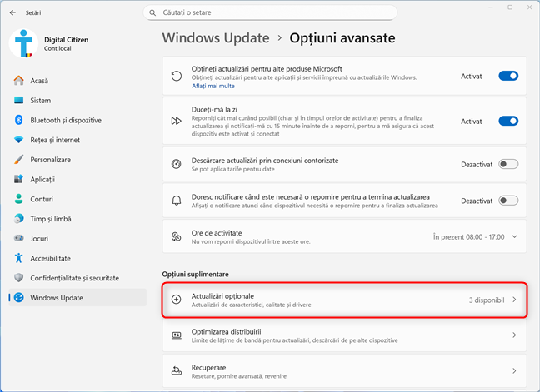The height and width of the screenshot is (392, 540).
Task: Click the Sistem monitor icon
Action: (19, 101)
